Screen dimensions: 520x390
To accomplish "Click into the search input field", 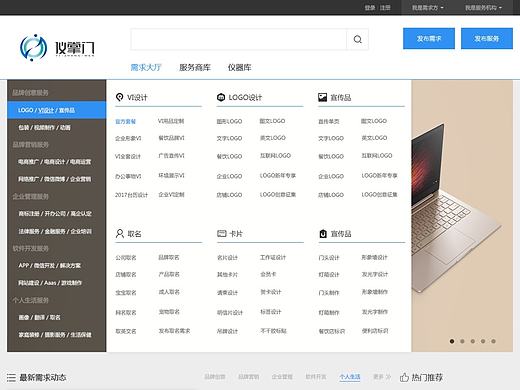I will coord(238,39).
